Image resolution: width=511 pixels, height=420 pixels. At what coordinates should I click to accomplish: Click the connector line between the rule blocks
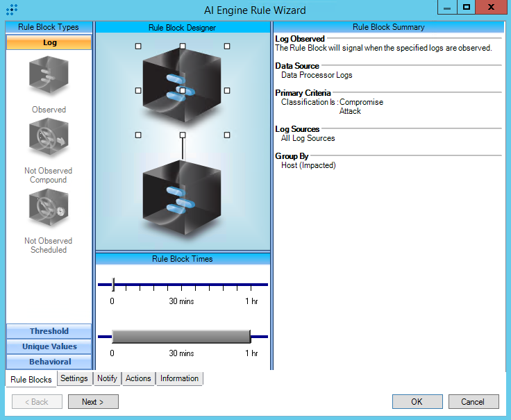click(183, 147)
